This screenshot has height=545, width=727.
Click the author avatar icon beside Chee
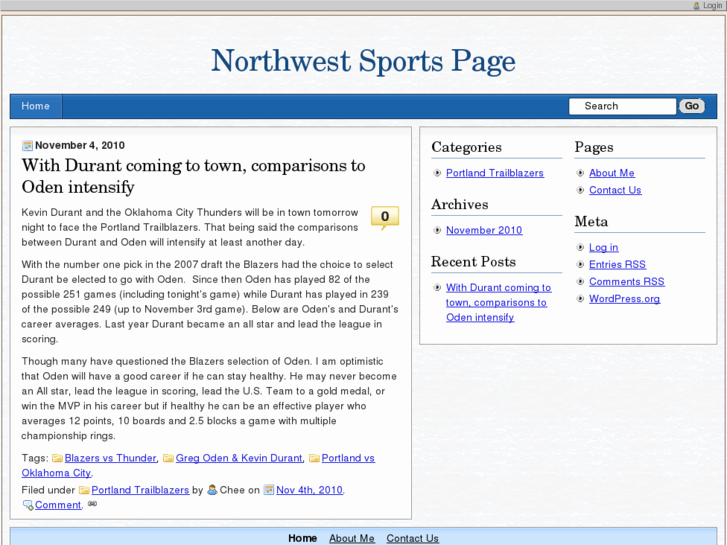(212, 490)
